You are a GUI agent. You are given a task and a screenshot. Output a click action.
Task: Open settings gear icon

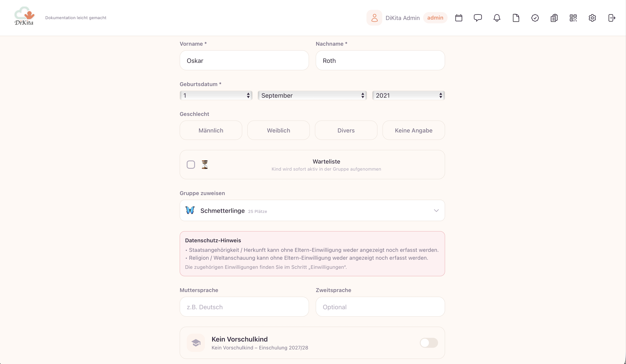(592, 18)
